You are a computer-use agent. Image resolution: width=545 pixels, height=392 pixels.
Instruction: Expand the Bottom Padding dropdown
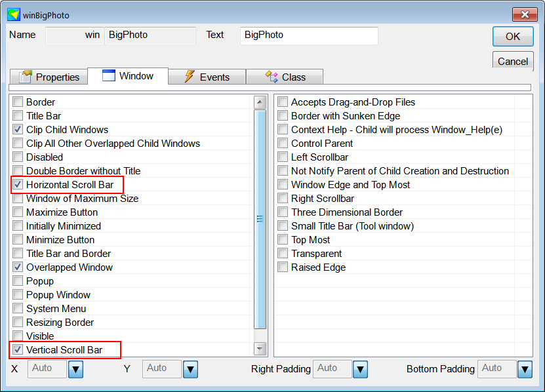point(525,369)
